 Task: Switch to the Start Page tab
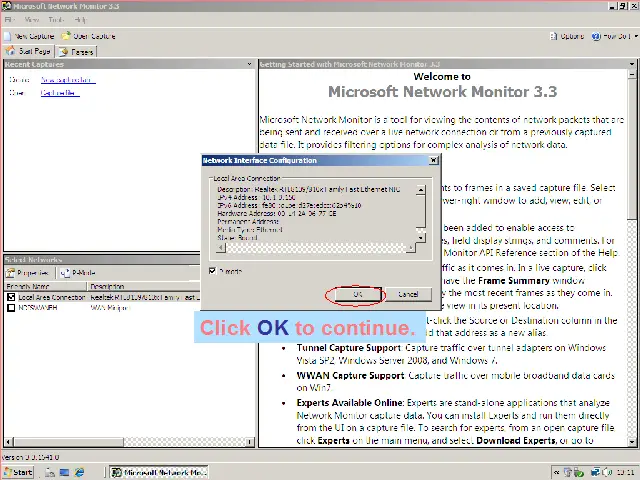28,51
